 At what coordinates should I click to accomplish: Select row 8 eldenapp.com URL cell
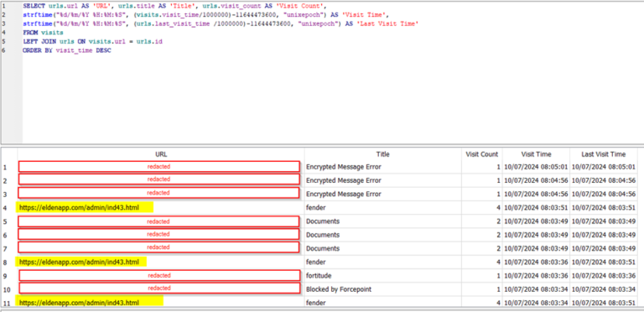tap(161, 262)
